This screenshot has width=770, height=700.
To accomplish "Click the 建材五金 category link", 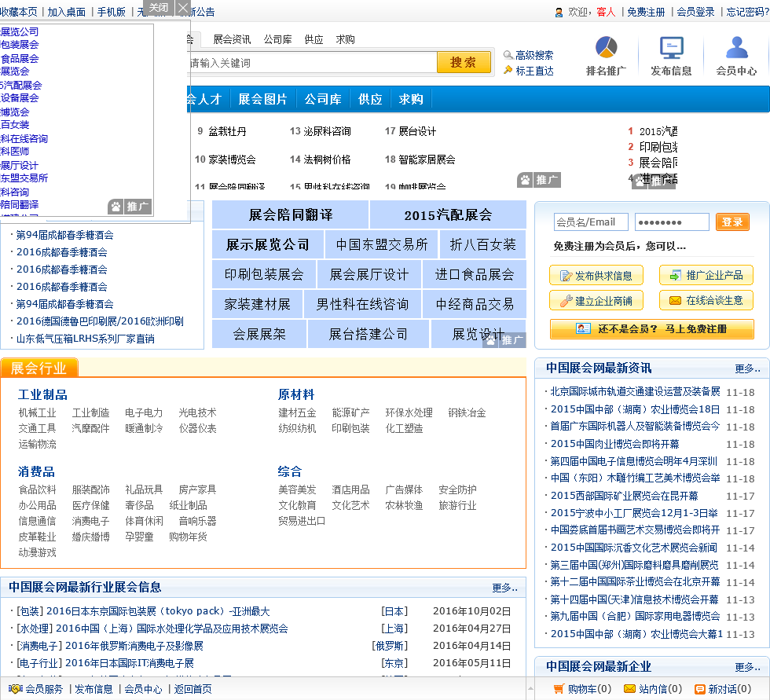I will (297, 412).
